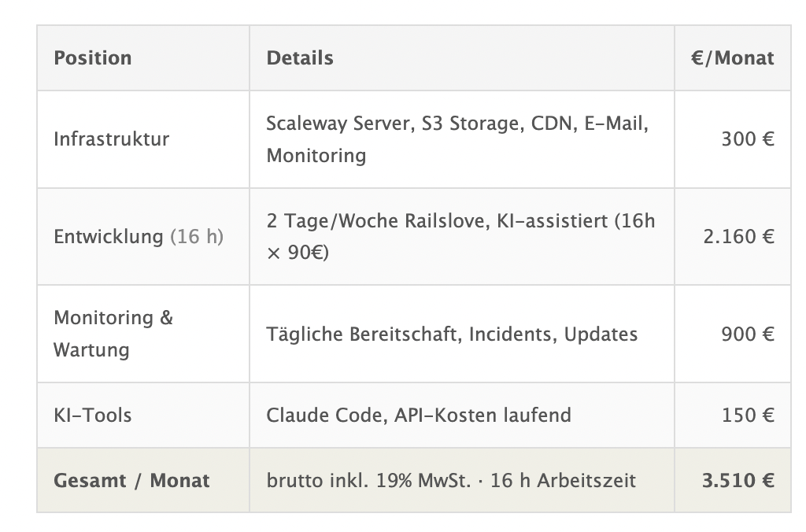
Task: Select the Infrastruktur row label
Action: click(x=112, y=139)
